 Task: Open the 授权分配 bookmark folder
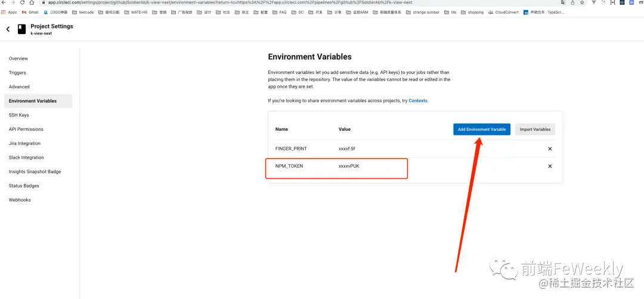pos(109,13)
